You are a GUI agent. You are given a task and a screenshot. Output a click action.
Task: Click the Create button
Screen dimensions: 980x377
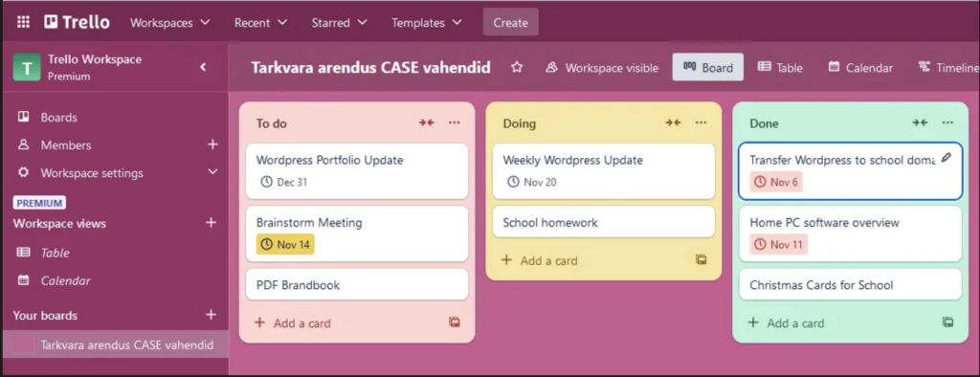pyautogui.click(x=511, y=23)
